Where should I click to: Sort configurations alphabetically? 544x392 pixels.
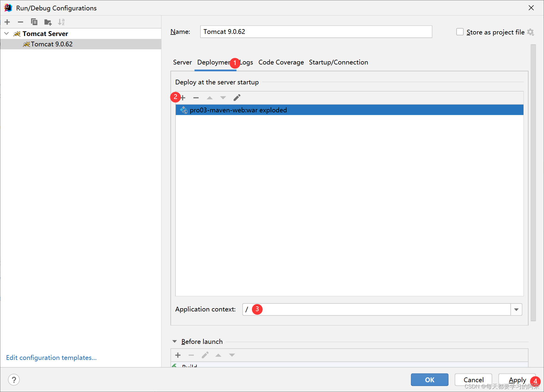tap(61, 22)
